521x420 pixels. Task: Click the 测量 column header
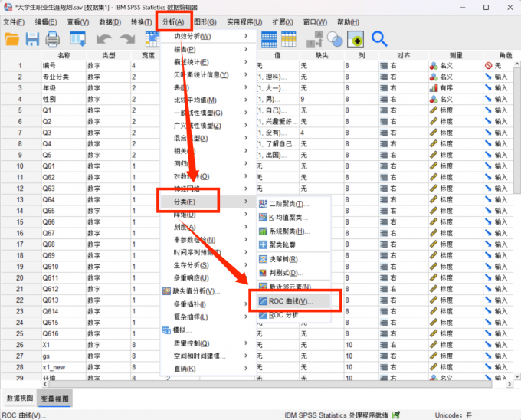coord(456,55)
